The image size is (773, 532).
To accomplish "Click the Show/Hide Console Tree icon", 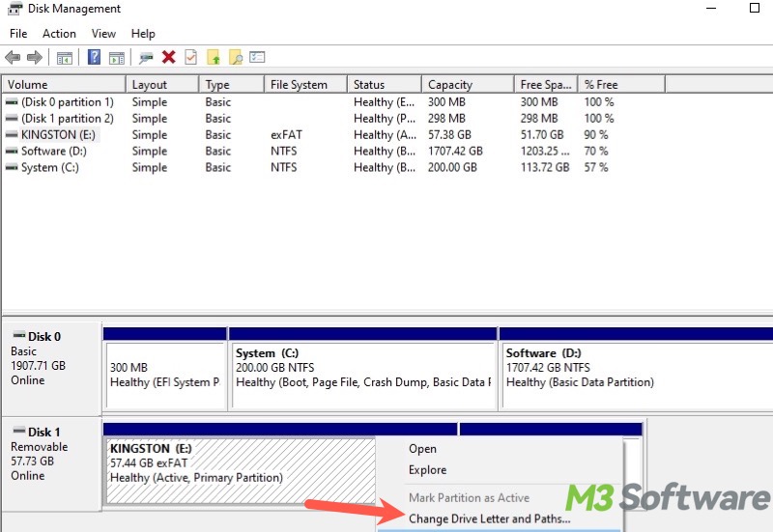I will (65, 58).
